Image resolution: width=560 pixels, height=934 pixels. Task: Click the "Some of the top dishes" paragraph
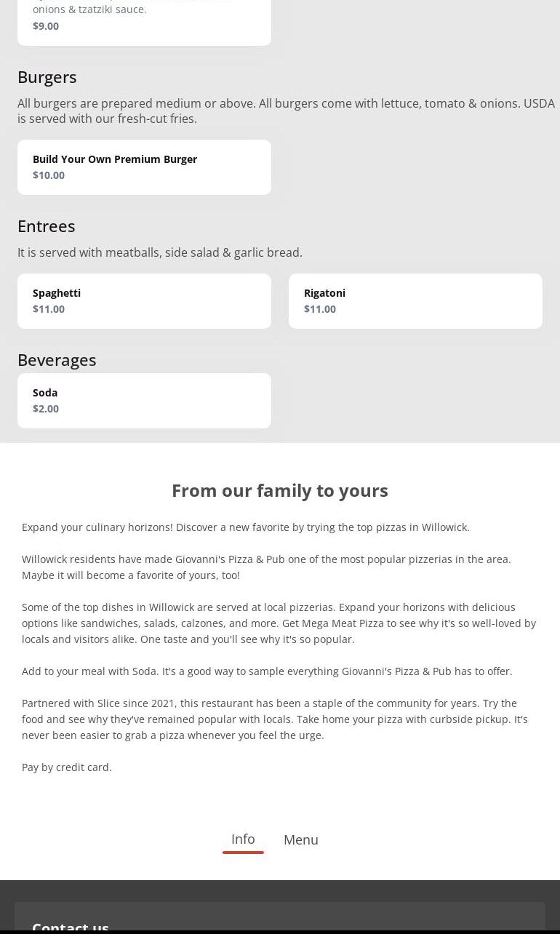pyautogui.click(x=279, y=623)
